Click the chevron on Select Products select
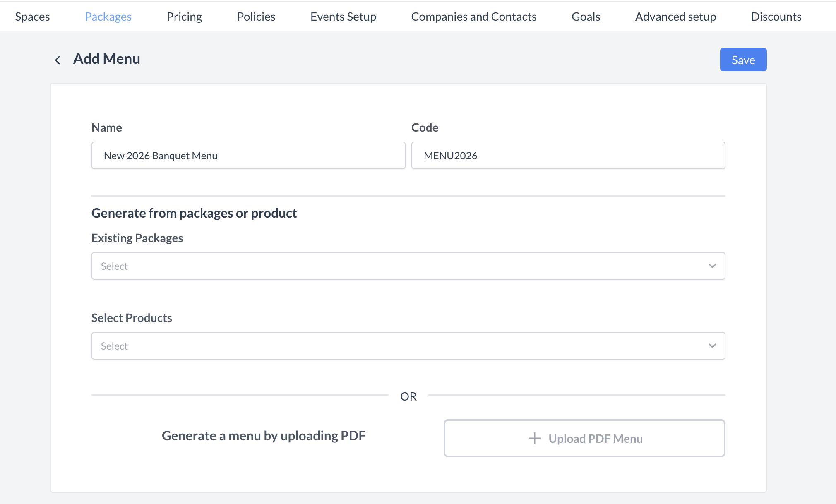Viewport: 836px width, 504px height. (x=712, y=346)
